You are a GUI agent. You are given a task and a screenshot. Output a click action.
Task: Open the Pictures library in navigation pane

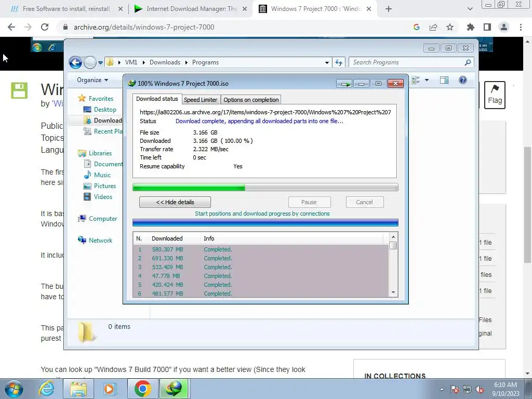[100, 186]
